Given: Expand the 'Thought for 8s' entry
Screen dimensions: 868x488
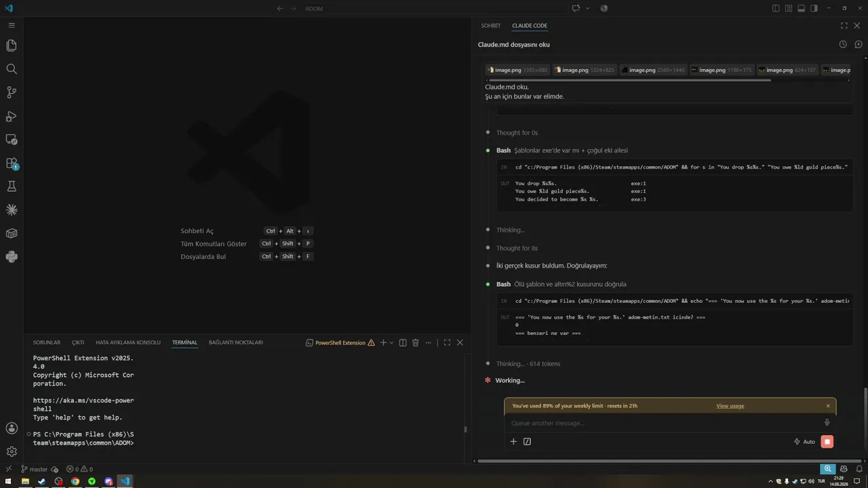Looking at the screenshot, I should [x=517, y=248].
